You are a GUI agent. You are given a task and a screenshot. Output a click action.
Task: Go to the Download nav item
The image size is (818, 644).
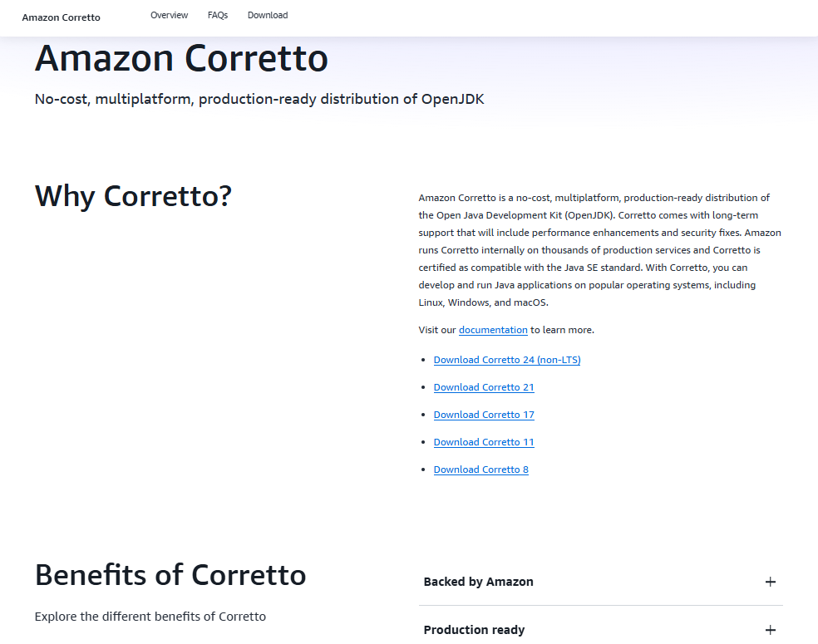(268, 15)
